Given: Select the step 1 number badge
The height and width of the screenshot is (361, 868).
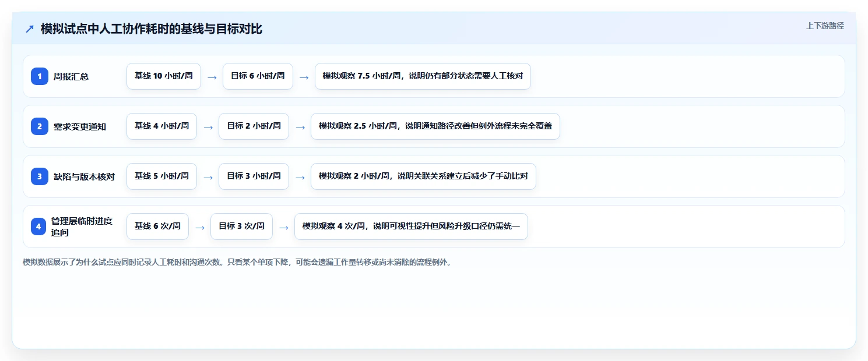Looking at the screenshot, I should (40, 76).
